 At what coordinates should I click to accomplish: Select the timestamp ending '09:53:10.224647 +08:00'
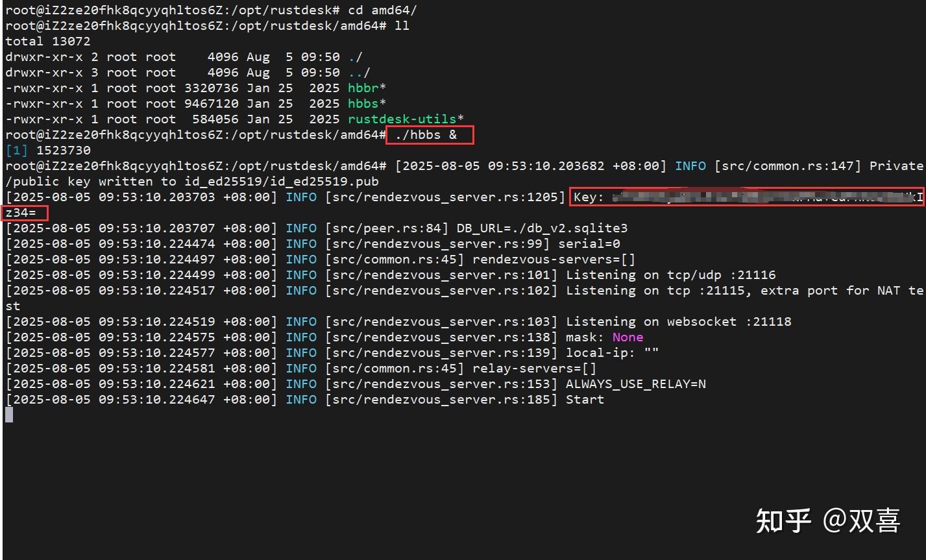click(x=141, y=400)
